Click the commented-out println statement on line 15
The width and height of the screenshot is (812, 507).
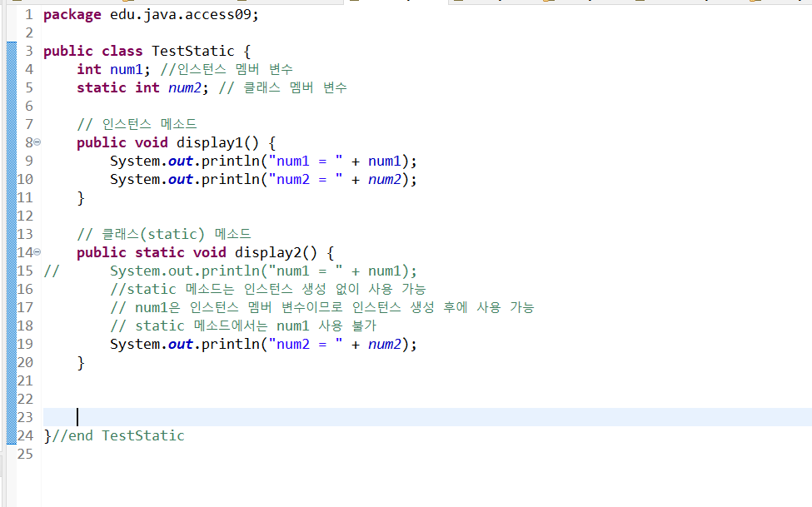263,271
